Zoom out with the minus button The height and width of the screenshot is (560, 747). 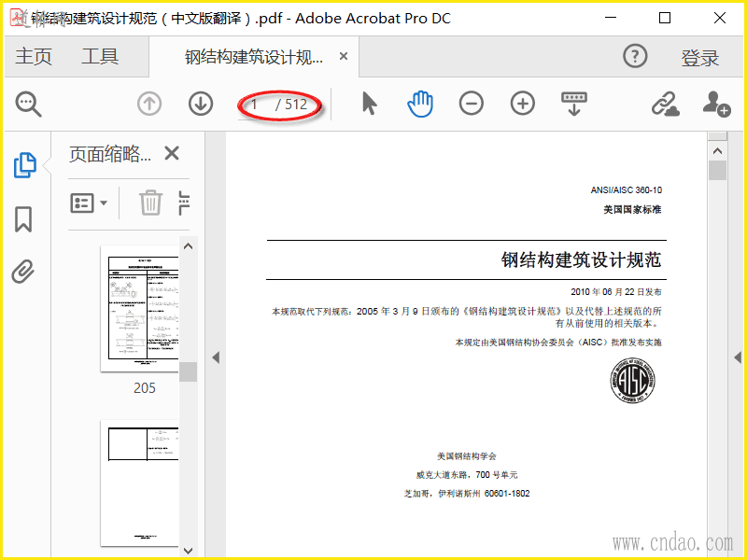point(472,104)
